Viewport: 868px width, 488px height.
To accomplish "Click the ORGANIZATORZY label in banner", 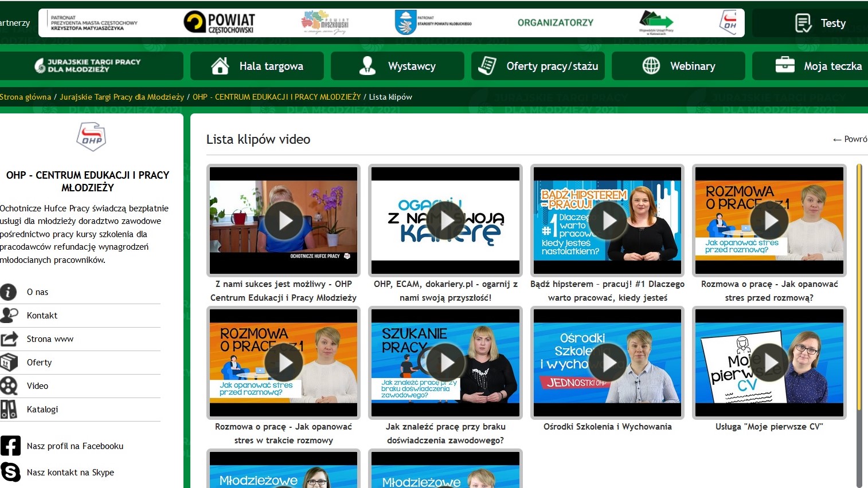I will pyautogui.click(x=556, y=23).
